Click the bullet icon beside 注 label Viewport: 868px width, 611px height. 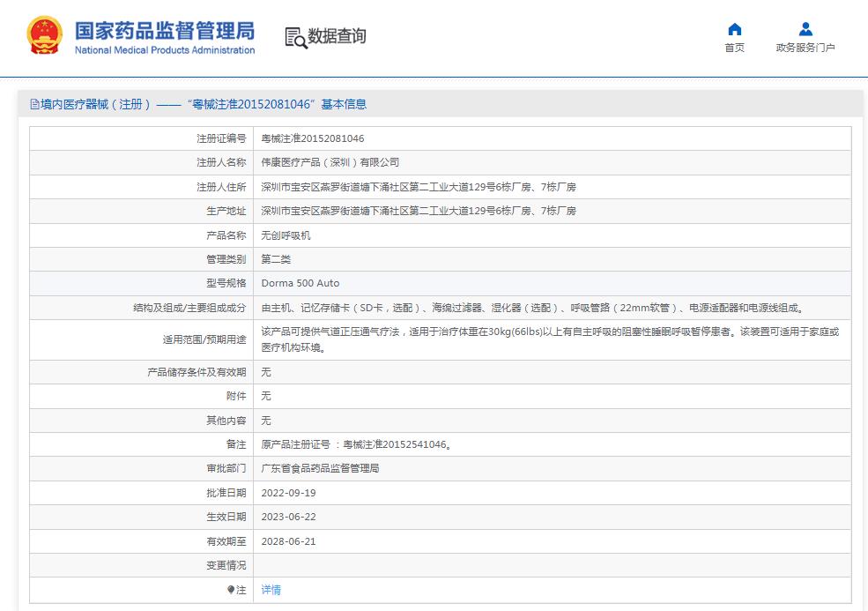[231, 590]
